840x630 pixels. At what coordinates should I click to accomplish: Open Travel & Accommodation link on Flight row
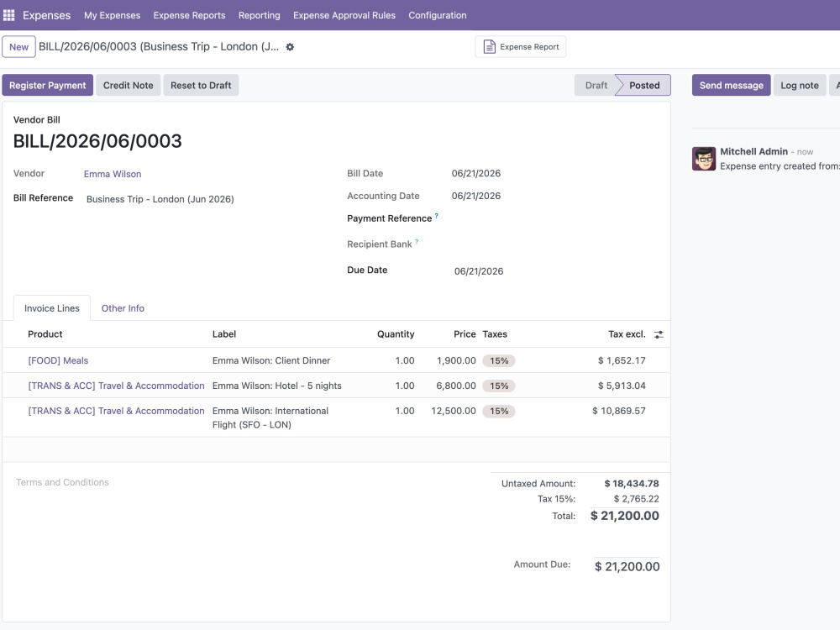tap(116, 411)
